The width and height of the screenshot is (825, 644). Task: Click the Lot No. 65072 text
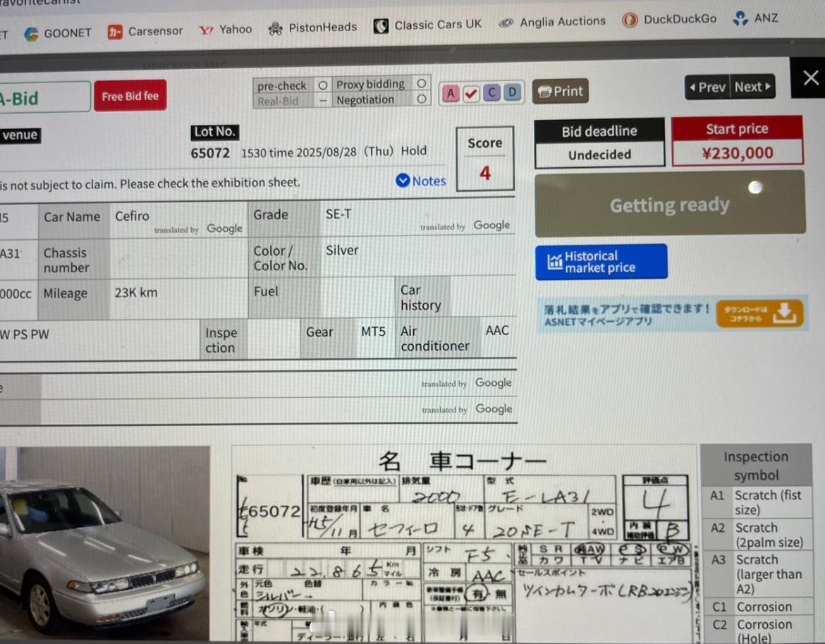[x=210, y=153]
